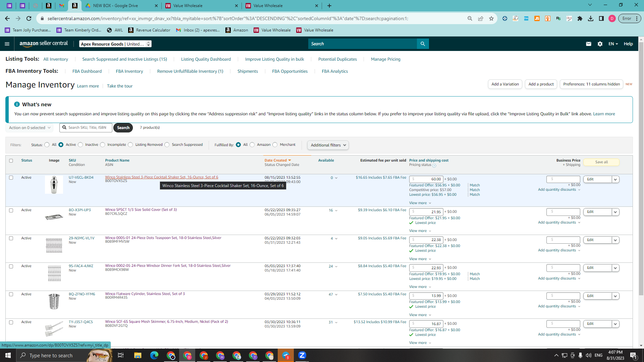
Task: Expand available quantity chevron showing 16
Action: pos(336,210)
